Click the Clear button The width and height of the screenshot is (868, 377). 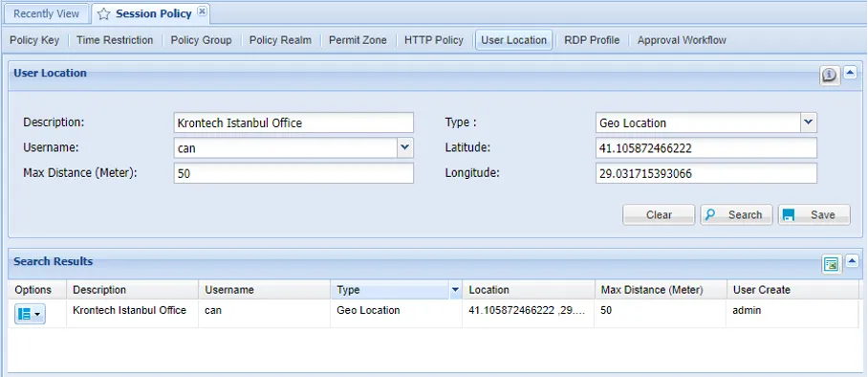point(659,214)
